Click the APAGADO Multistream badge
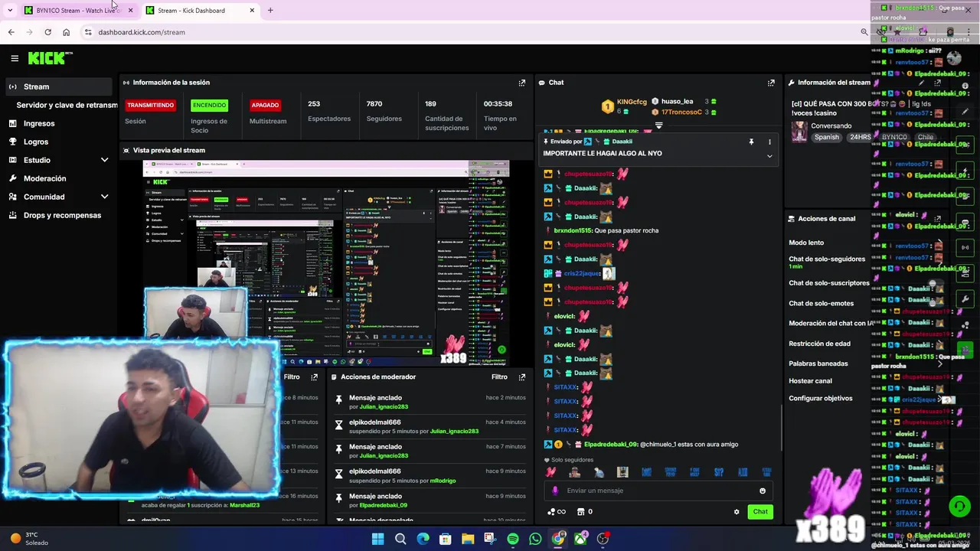The height and width of the screenshot is (551, 980). (265, 105)
